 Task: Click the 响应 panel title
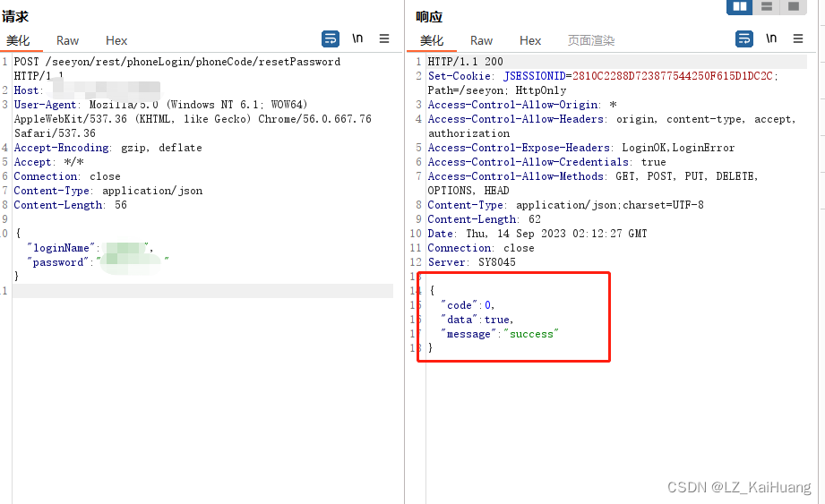click(x=429, y=17)
